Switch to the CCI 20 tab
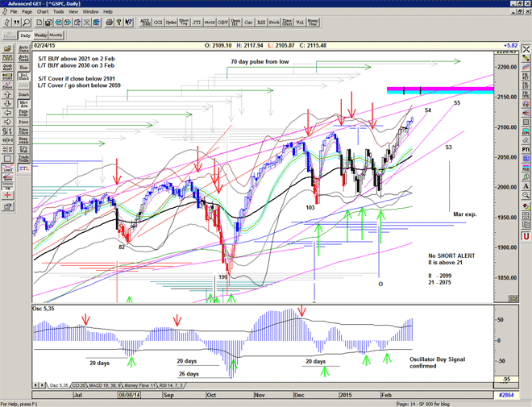532x407 pixels. (x=77, y=387)
